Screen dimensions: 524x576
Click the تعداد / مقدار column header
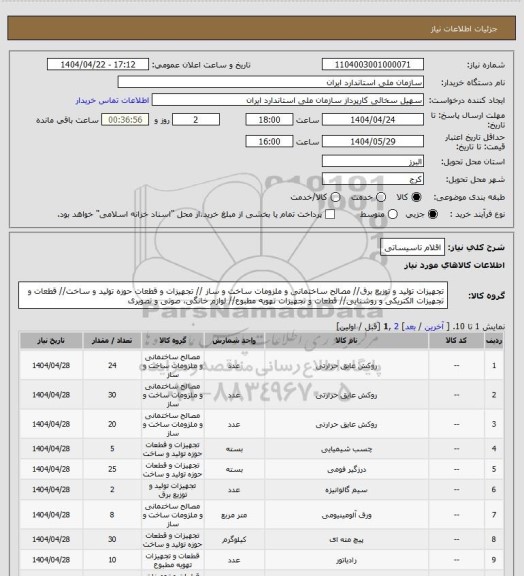[x=112, y=341]
